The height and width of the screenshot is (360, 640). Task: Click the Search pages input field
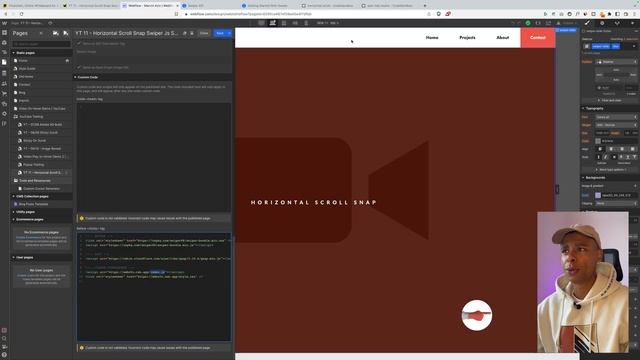(41, 44)
